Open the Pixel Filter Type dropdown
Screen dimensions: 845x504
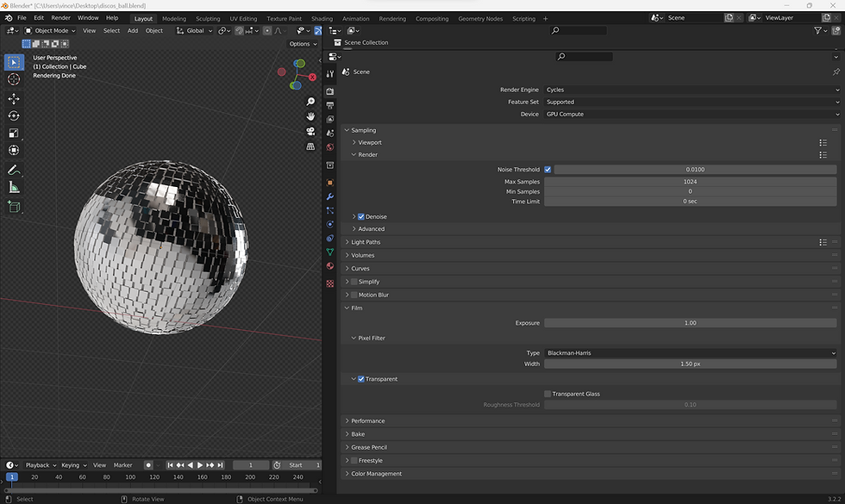point(691,353)
